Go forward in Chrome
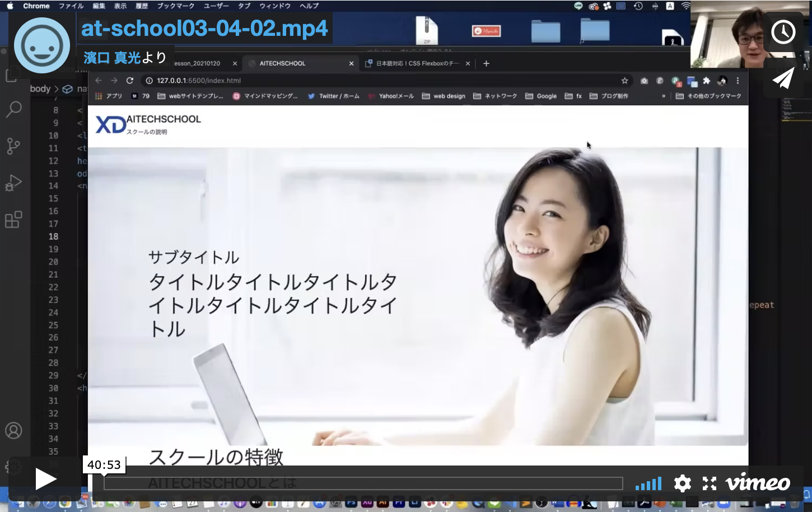 114,81
